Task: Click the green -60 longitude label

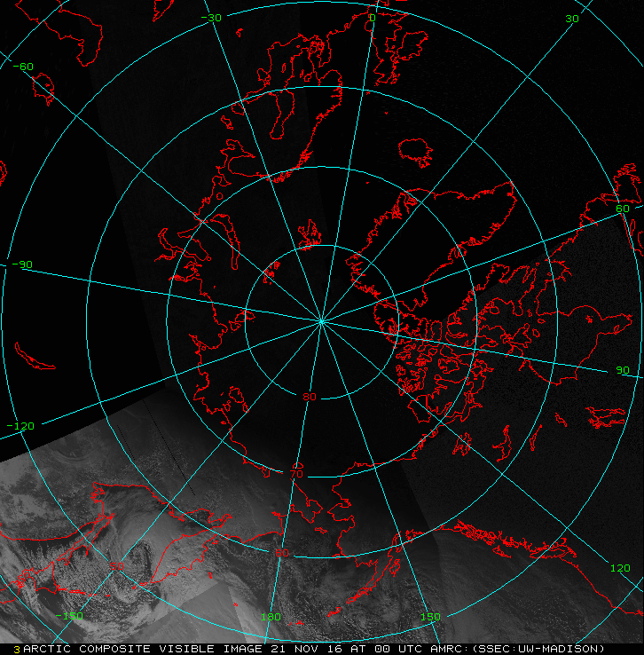Action: click(x=23, y=67)
